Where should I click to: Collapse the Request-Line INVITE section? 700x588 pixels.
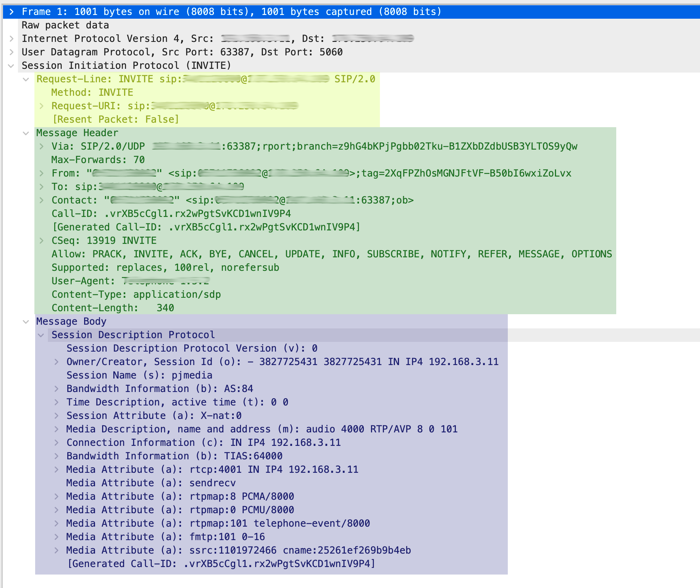(x=26, y=79)
